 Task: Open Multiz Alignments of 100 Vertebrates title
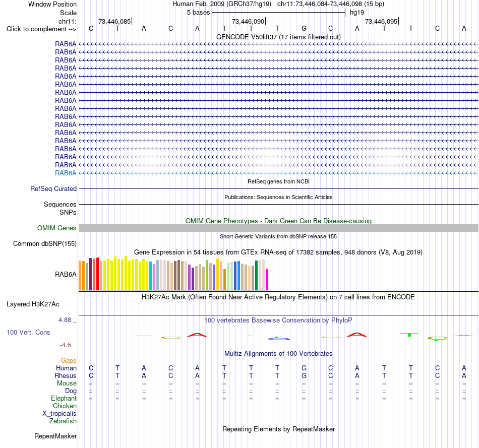(x=278, y=354)
